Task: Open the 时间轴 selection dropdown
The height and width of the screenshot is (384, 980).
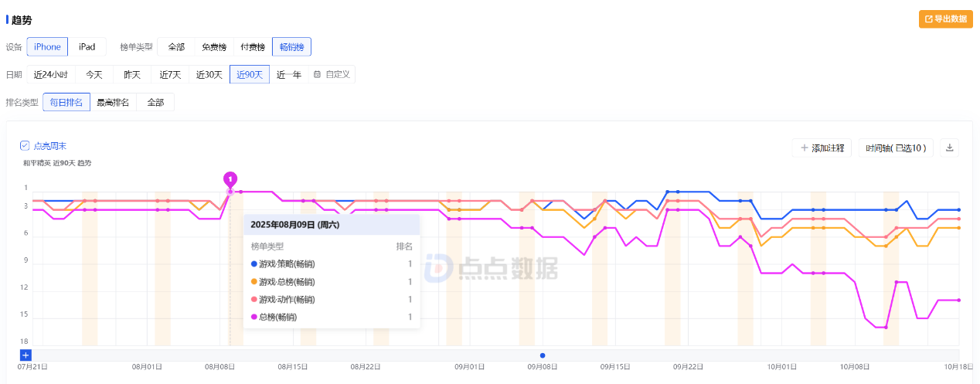Action: point(897,148)
